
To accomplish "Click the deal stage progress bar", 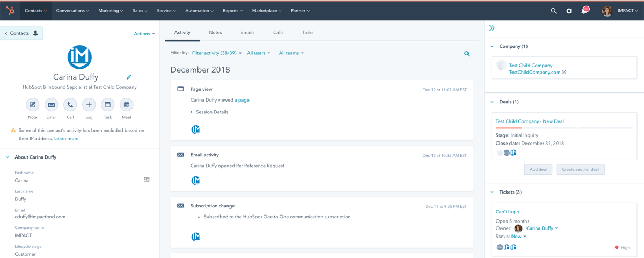I will (564, 128).
